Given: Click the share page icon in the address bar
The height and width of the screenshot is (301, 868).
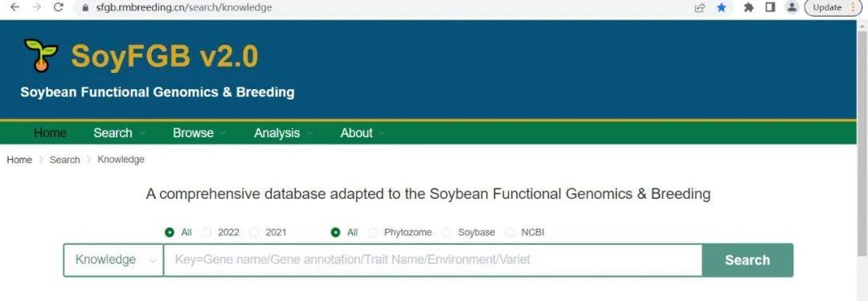Looking at the screenshot, I should 700,8.
